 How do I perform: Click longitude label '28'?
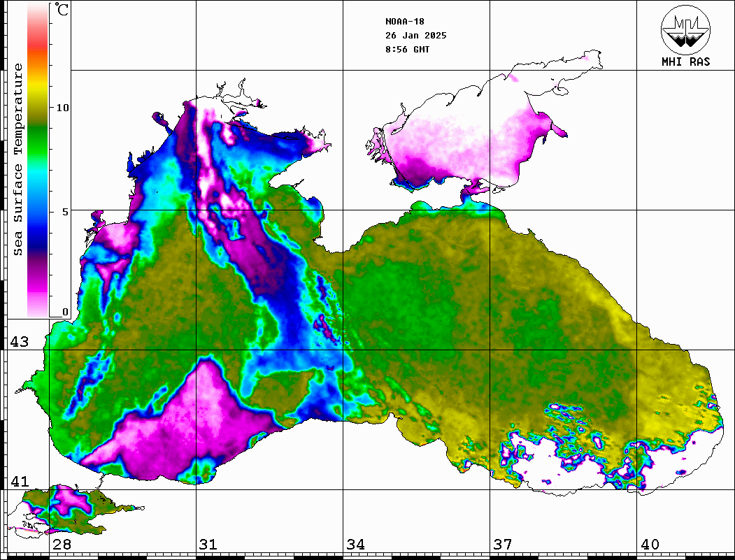(62, 545)
